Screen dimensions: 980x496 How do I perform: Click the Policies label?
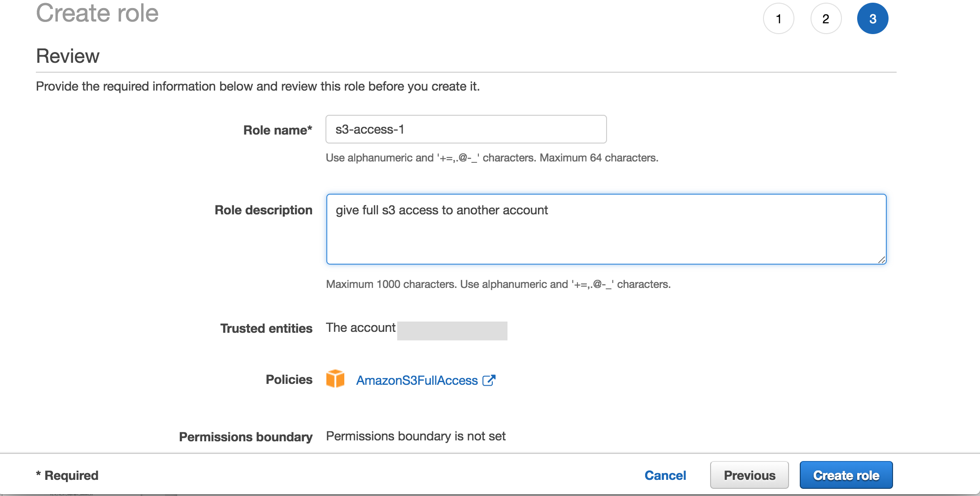289,379
